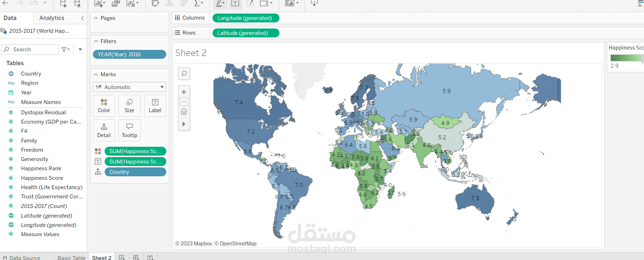The width and height of the screenshot is (644, 260).
Task: Click the 2015-2017 (World Hap... data source
Action: (x=39, y=31)
